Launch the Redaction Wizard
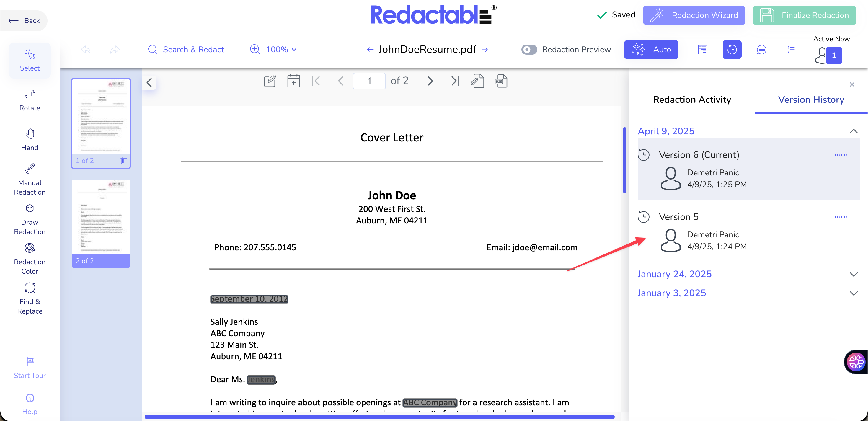 coord(694,15)
